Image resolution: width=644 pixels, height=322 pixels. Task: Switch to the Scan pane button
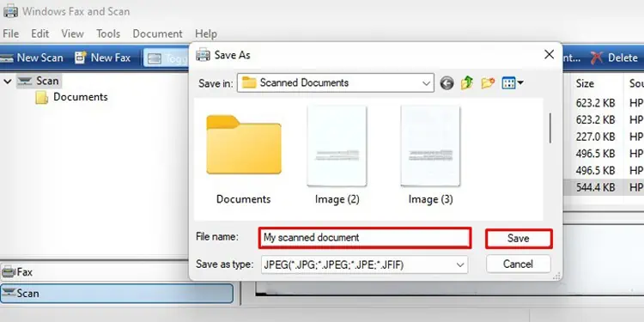117,294
